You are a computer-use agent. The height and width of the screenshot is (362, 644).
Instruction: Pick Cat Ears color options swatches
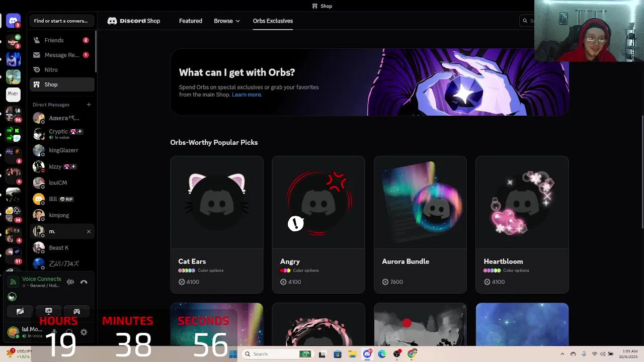pyautogui.click(x=187, y=270)
